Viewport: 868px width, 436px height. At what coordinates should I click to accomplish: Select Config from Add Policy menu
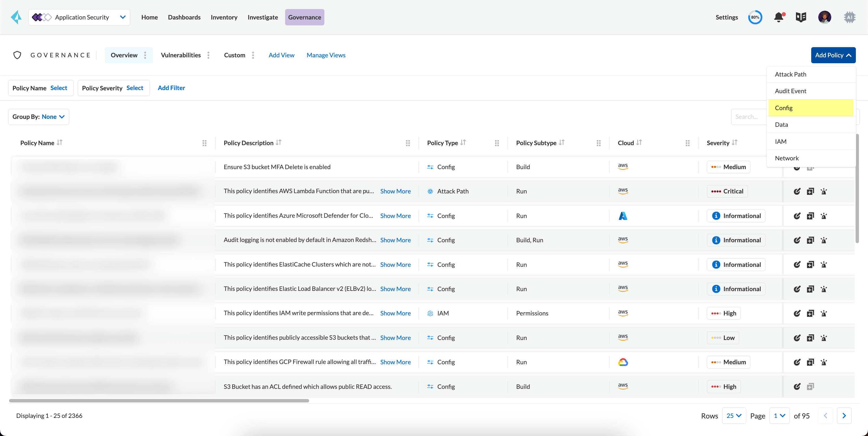[811, 108]
